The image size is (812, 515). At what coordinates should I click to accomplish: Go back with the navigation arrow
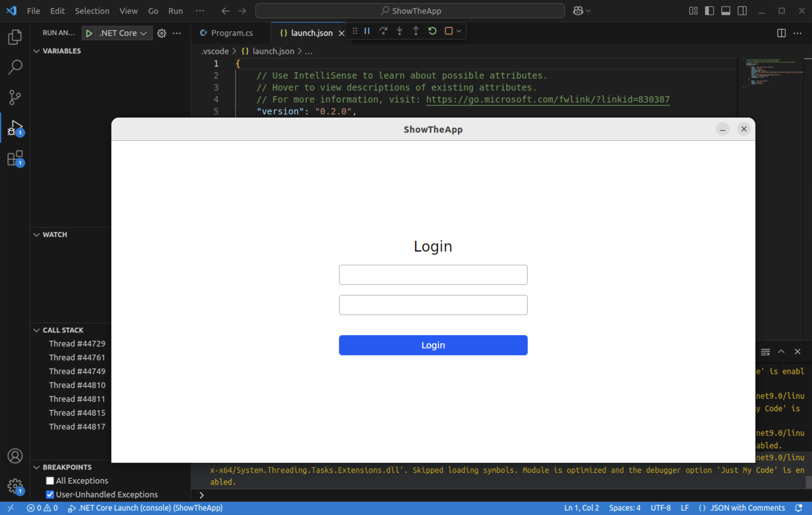coord(225,11)
